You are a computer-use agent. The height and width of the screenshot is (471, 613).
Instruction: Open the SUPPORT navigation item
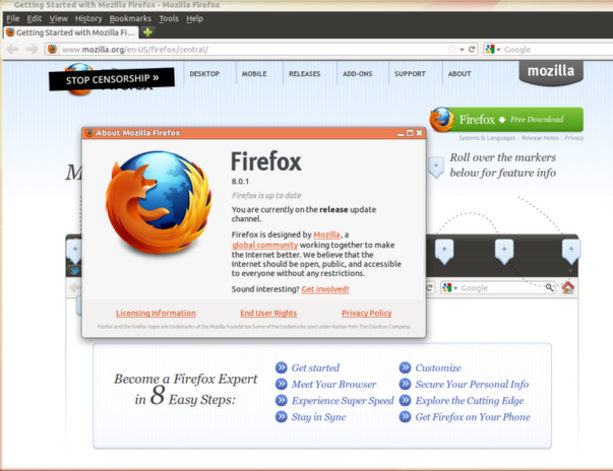coord(410,73)
